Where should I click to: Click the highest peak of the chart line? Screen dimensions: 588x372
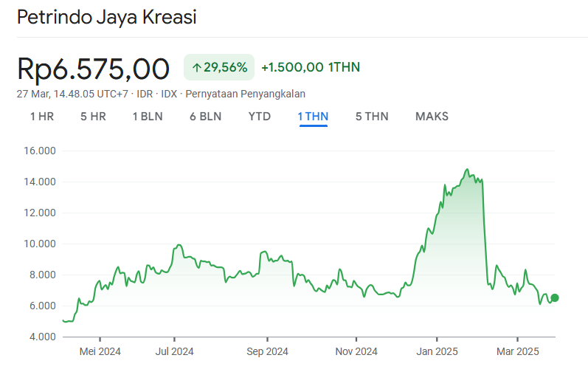tap(467, 170)
